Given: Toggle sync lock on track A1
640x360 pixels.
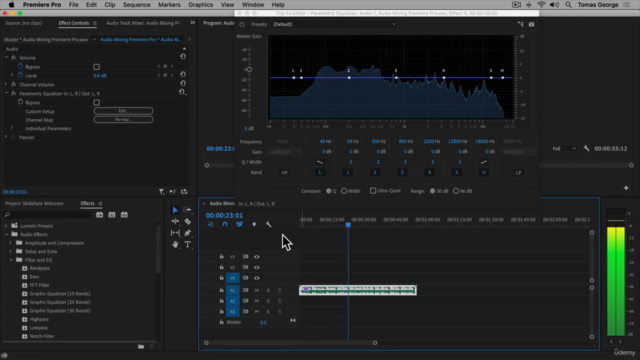Looking at the screenshot, I should click(245, 290).
